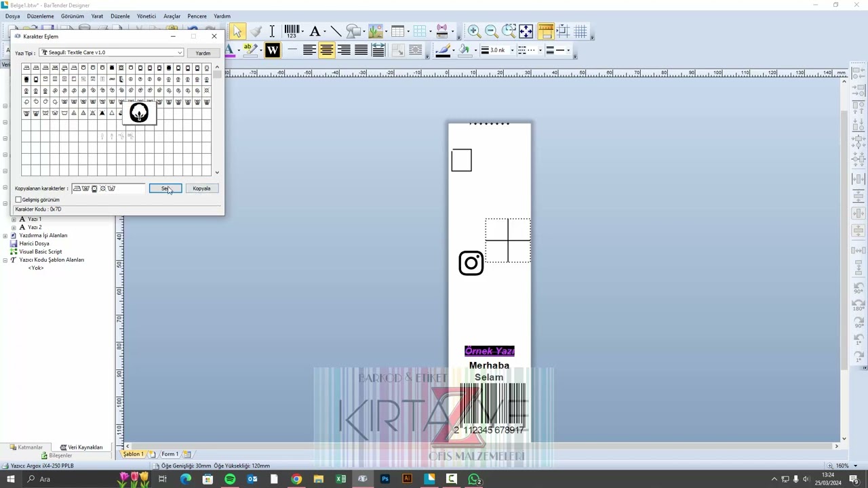
Task: Activate zoom to selection tool
Action: [509, 31]
